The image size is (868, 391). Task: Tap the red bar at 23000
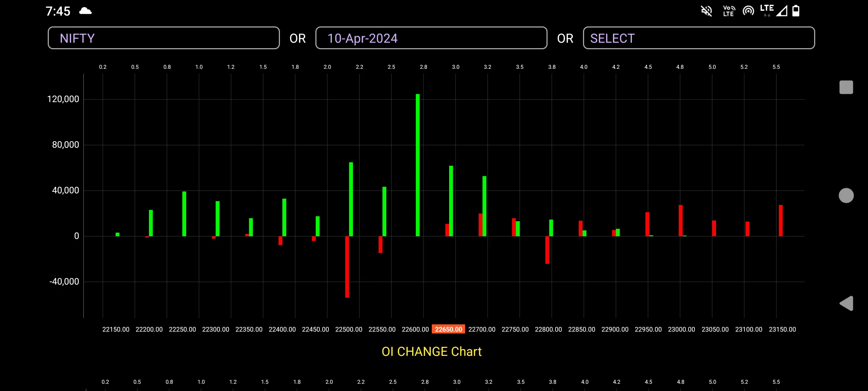pos(681,220)
